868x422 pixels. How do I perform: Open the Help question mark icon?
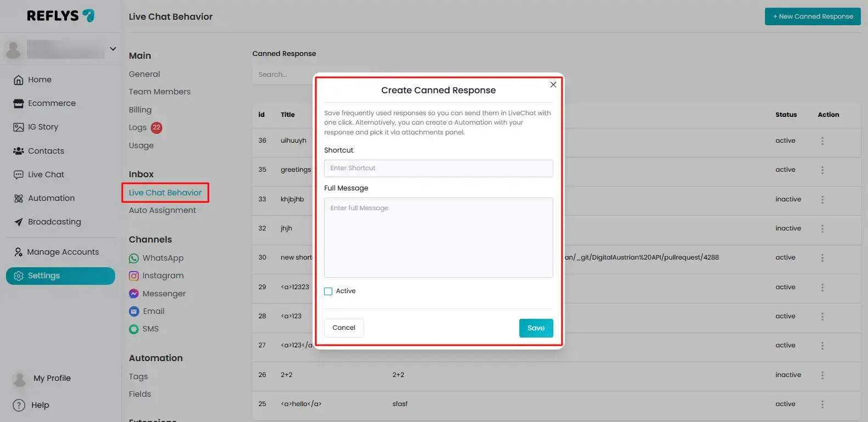[x=19, y=405]
